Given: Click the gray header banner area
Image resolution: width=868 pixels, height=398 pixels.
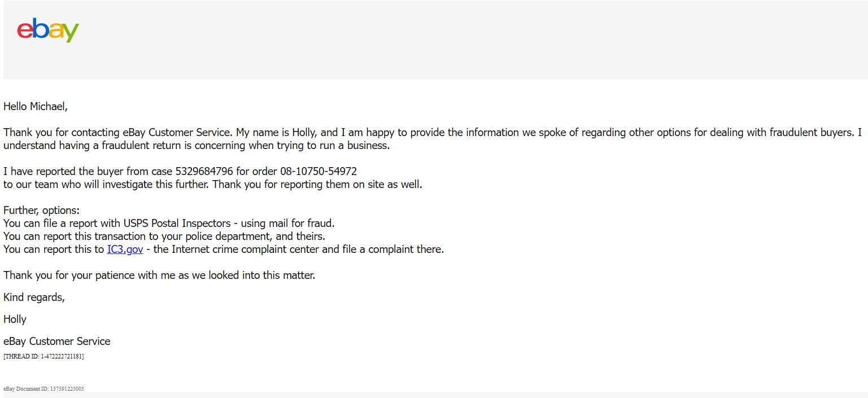Looking at the screenshot, I should click(x=435, y=40).
